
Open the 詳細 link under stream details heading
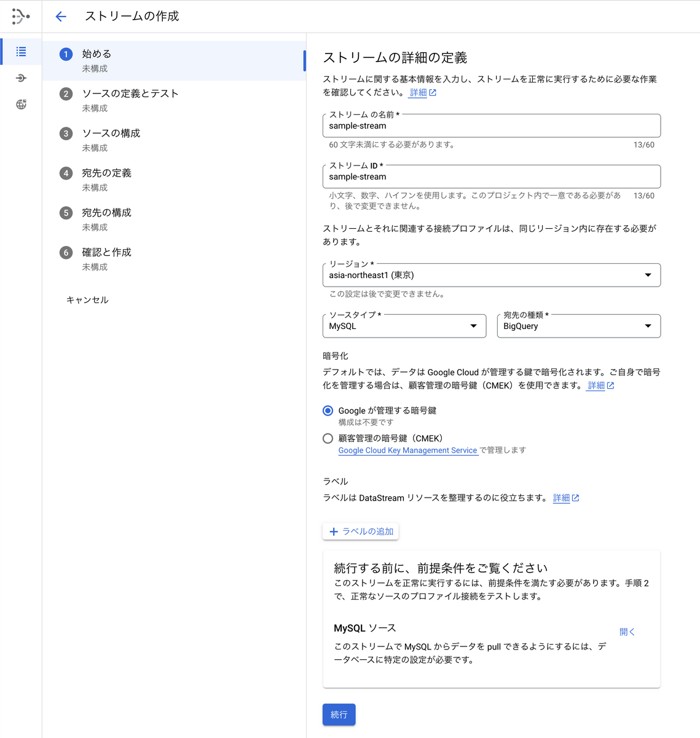tap(419, 93)
